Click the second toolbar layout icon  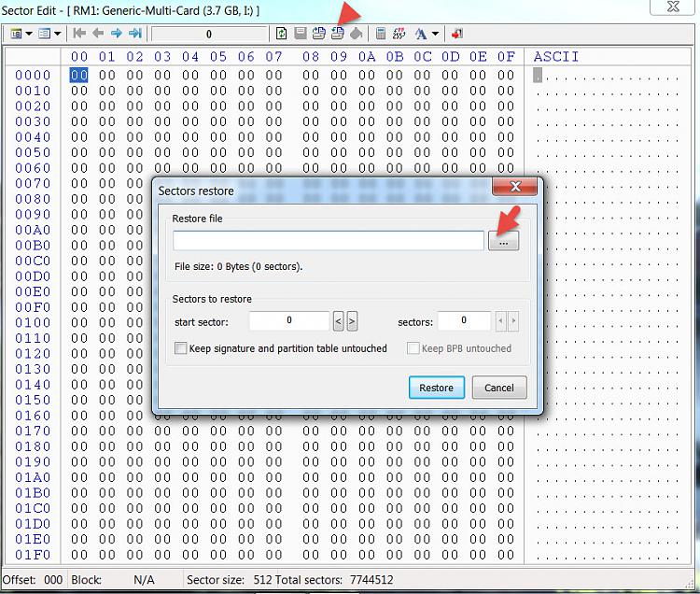(x=44, y=34)
